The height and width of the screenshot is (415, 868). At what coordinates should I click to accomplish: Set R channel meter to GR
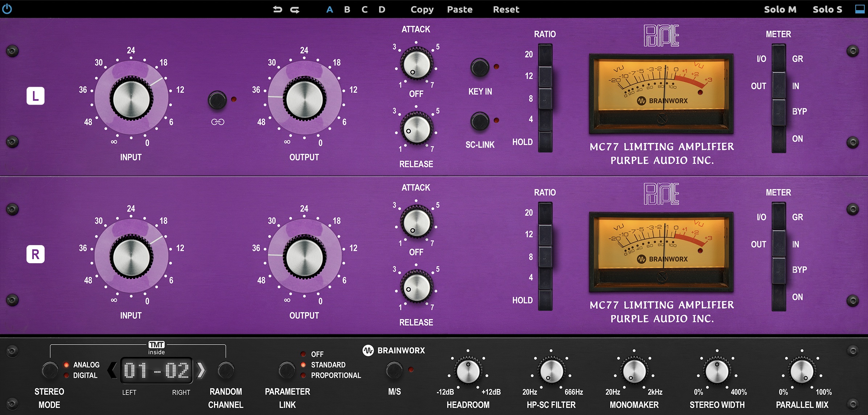[778, 216]
